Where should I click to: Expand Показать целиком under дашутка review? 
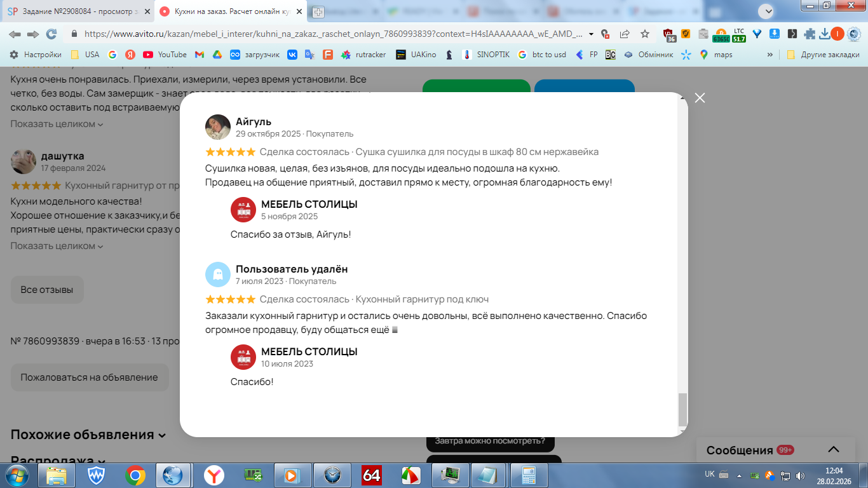click(57, 246)
